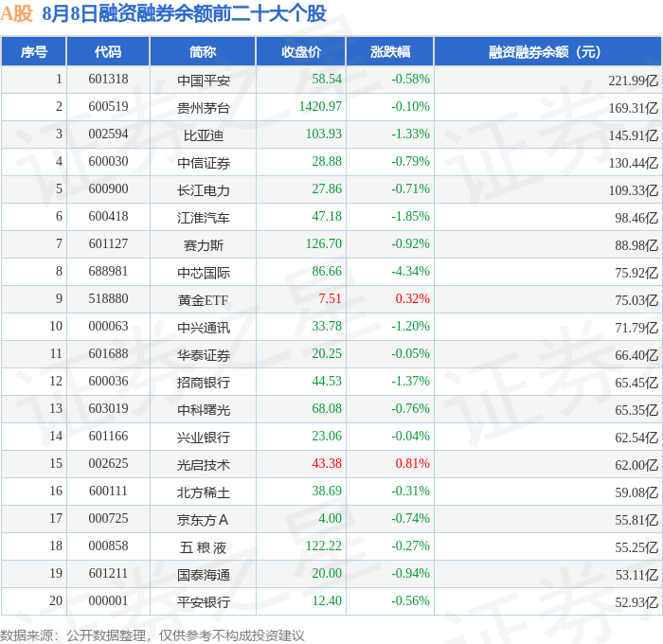Click stock code 601318
The width and height of the screenshot is (663, 644).
(108, 79)
